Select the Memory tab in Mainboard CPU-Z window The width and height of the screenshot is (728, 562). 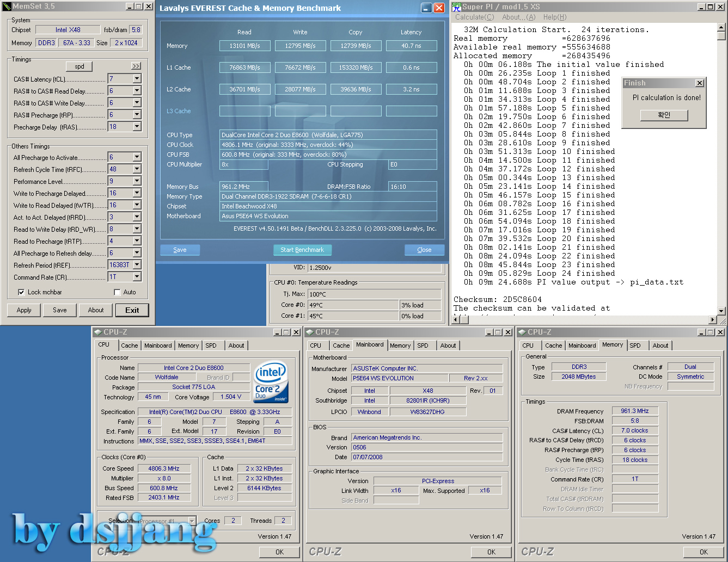click(400, 345)
